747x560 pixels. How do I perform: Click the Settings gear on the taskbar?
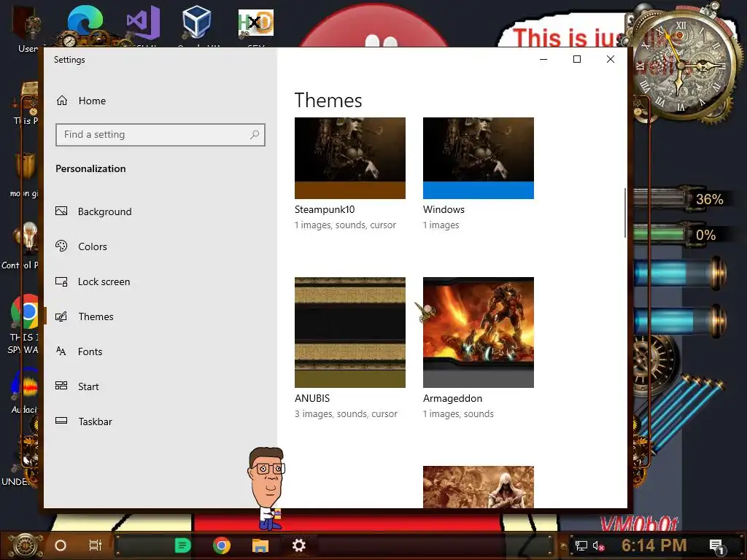(x=298, y=545)
